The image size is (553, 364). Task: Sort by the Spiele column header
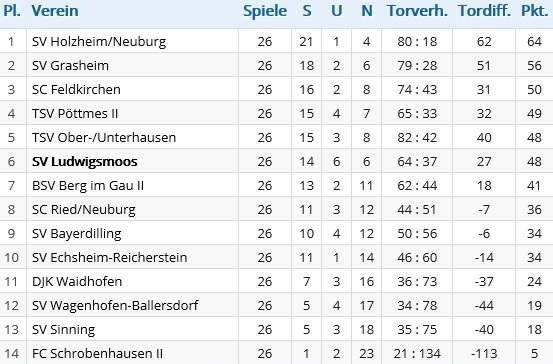pyautogui.click(x=265, y=11)
